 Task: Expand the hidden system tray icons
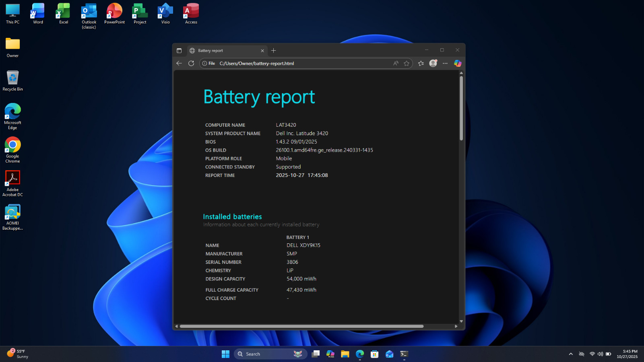click(x=571, y=354)
